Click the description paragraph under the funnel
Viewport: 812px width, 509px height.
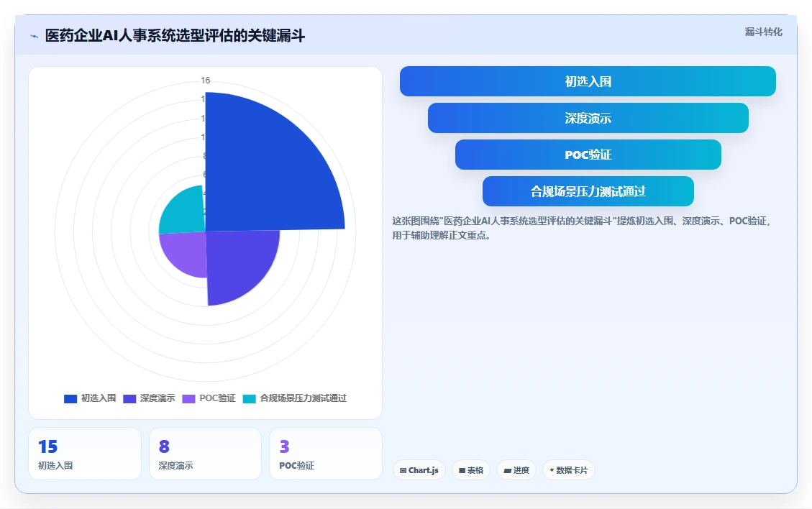point(582,228)
